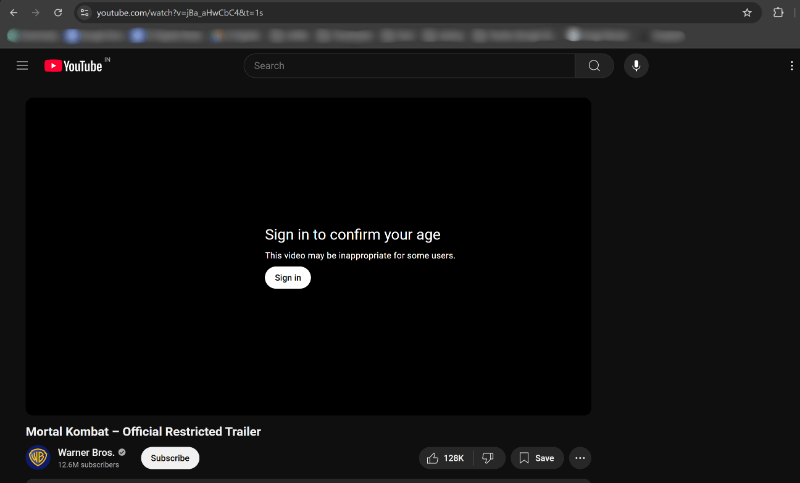Go back to the previous page
Image resolution: width=800 pixels, height=483 pixels.
click(x=14, y=13)
